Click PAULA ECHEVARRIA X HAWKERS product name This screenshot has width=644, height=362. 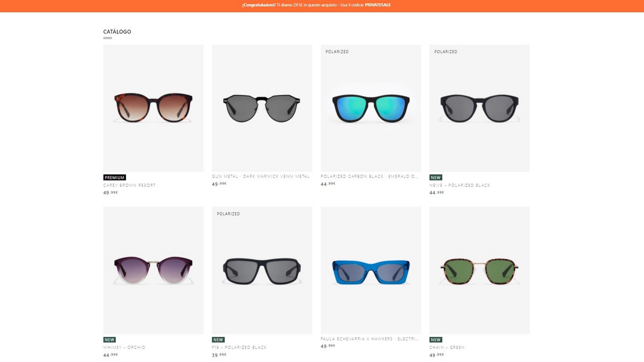pyautogui.click(x=370, y=339)
